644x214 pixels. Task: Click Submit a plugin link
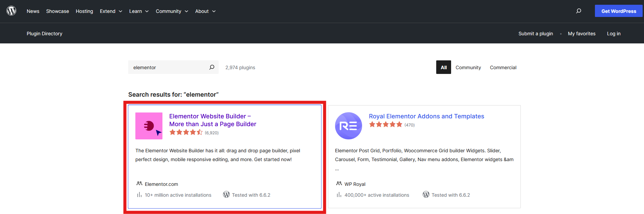click(x=536, y=33)
